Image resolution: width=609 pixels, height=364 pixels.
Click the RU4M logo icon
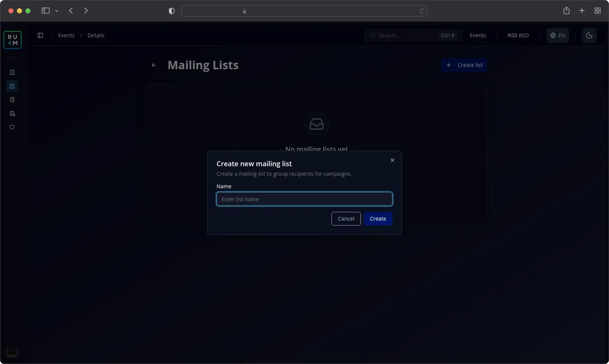pos(13,40)
